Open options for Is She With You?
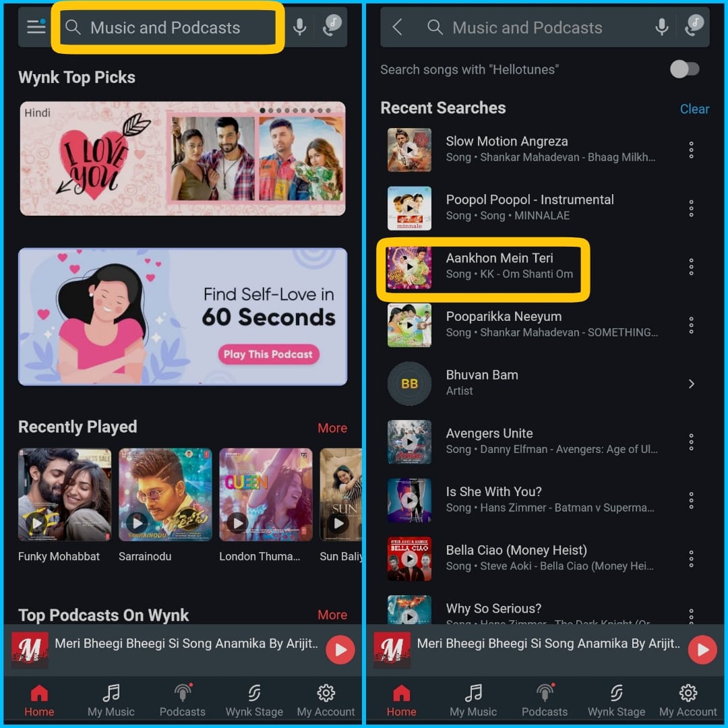Image resolution: width=728 pixels, height=728 pixels. 691,500
